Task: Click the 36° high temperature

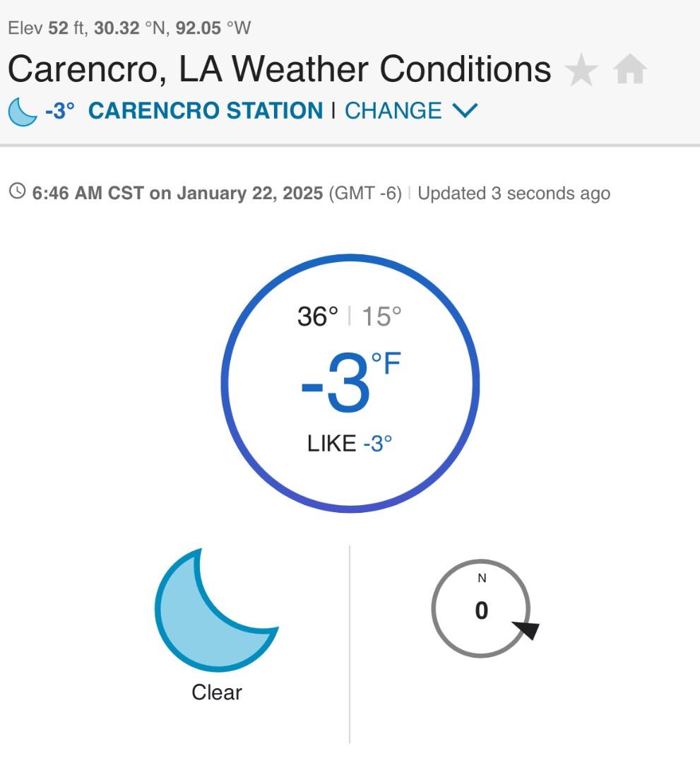Action: (x=317, y=317)
